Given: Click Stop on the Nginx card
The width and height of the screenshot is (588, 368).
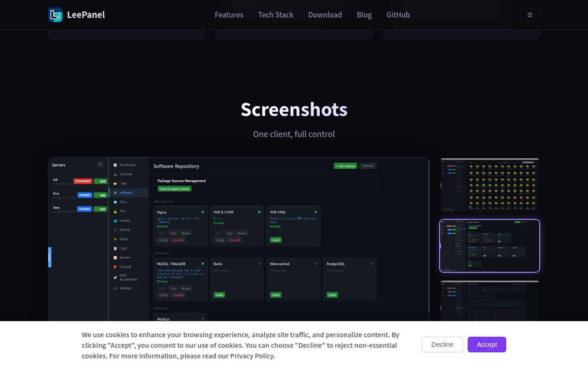Looking at the screenshot, I should click(173, 233).
